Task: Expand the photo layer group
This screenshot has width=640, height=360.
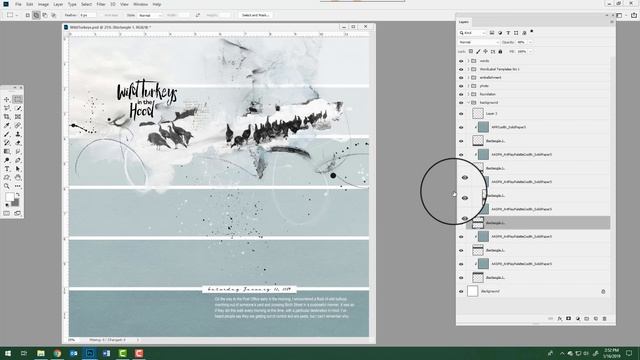Action: point(468,86)
